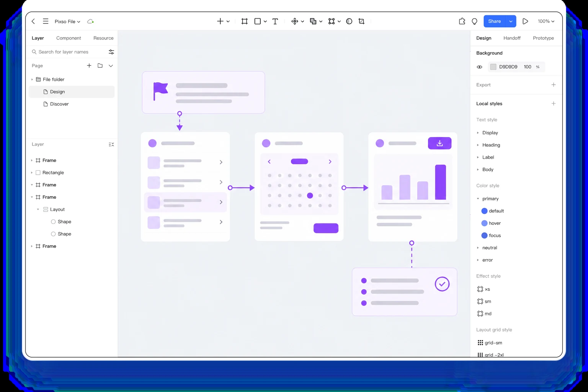Open the Prototype tab
Image resolution: width=588 pixels, height=392 pixels.
[543, 38]
